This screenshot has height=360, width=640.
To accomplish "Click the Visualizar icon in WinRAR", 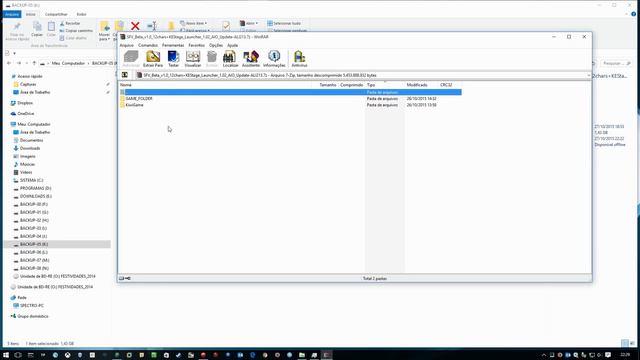I will coord(193,59).
